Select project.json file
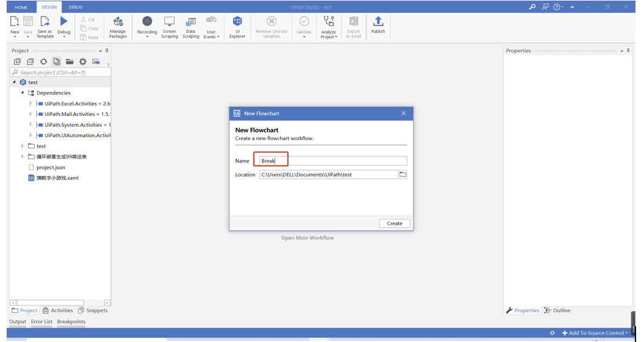Image resolution: width=644 pixels, height=342 pixels. click(47, 167)
